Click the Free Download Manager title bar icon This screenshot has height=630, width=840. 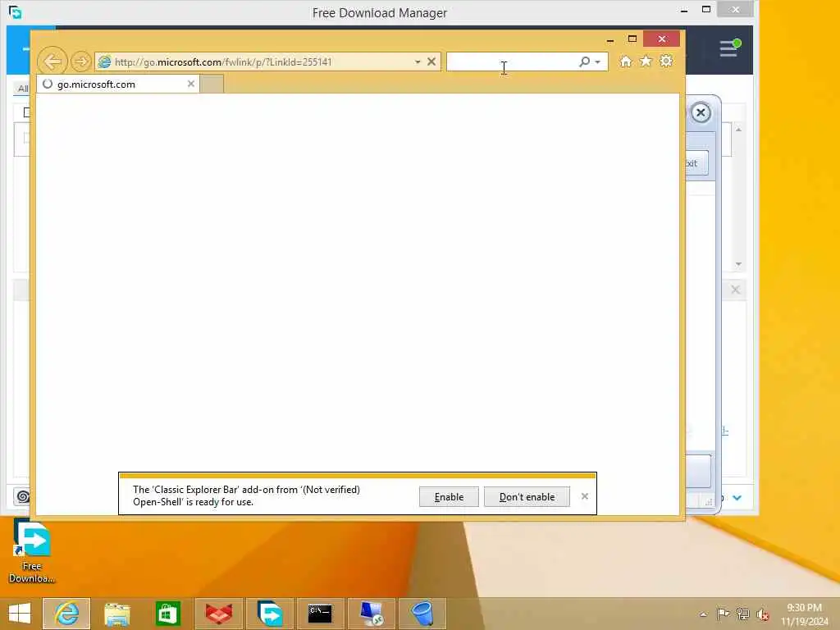[x=15, y=11]
